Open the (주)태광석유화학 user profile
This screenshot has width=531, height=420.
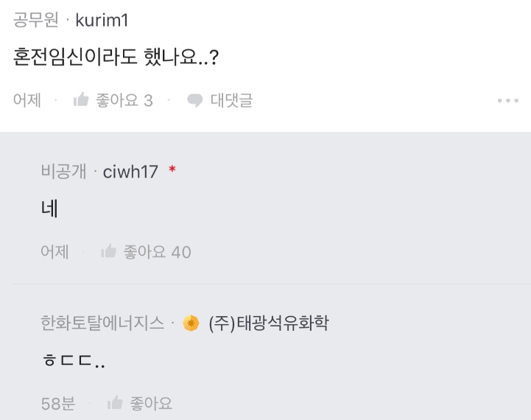(268, 323)
